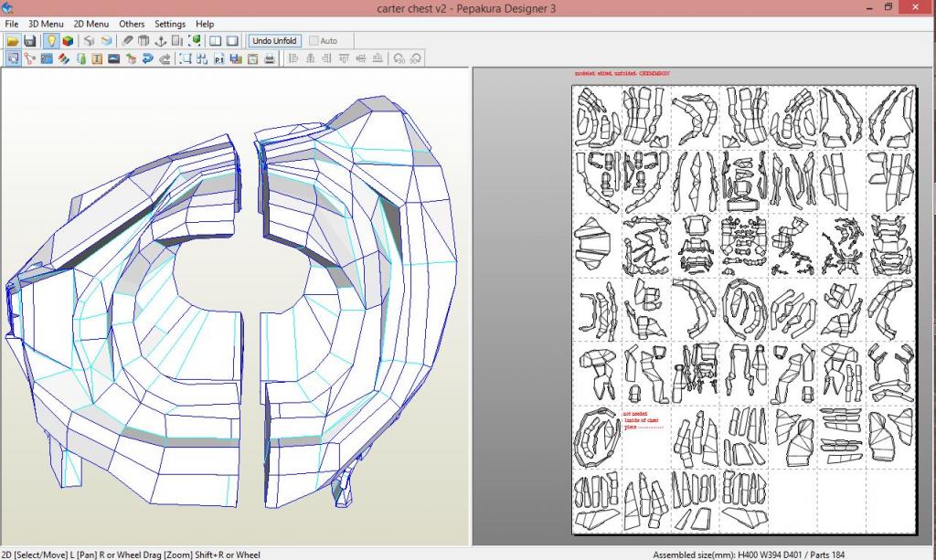Select the coiled part on the third row's first page
The image size is (936, 560).
(592, 243)
